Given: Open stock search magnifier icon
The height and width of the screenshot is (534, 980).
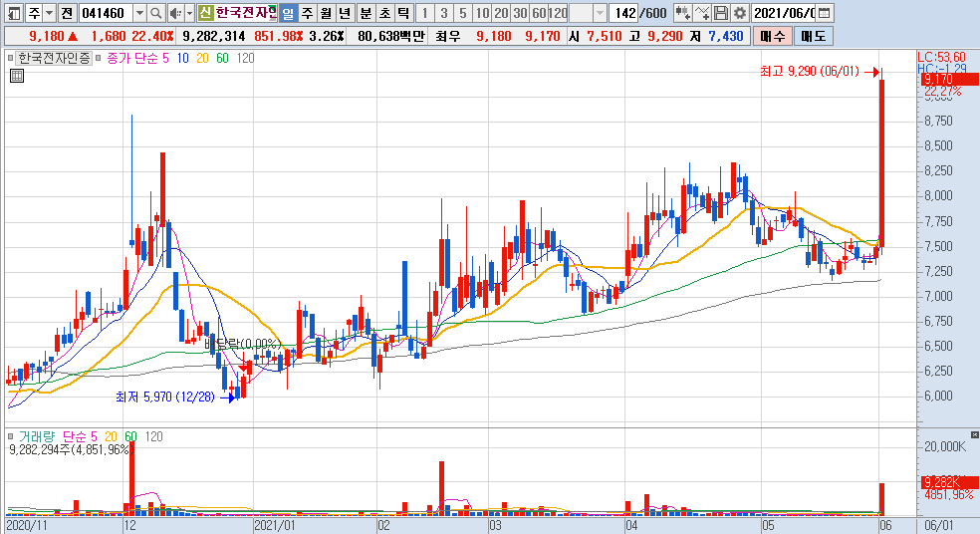Looking at the screenshot, I should point(156,13).
